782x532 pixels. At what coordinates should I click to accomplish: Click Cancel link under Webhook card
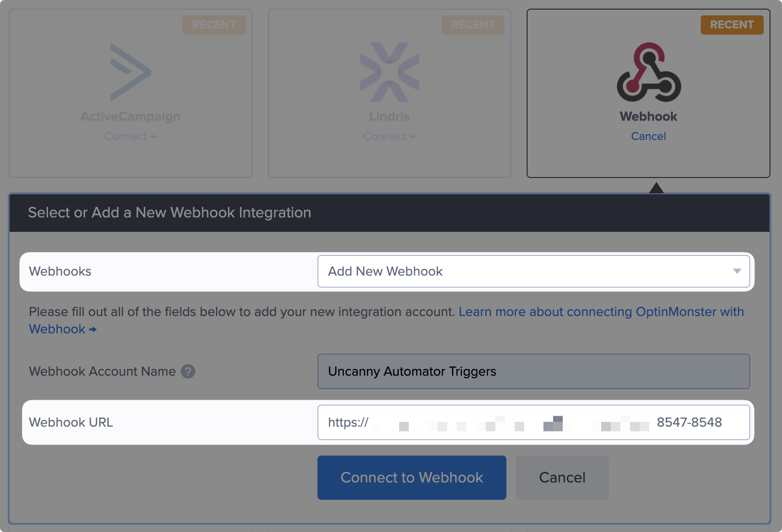(x=648, y=137)
